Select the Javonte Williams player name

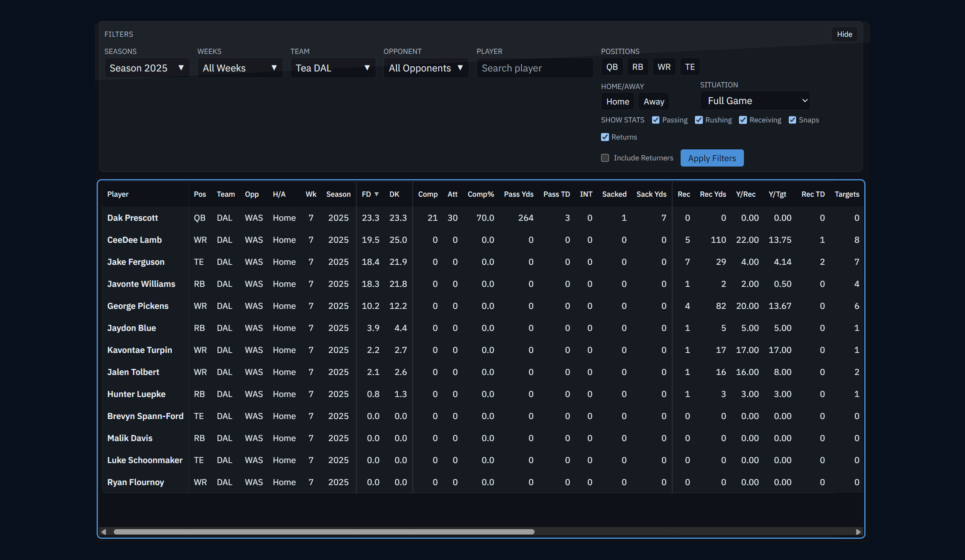pos(141,284)
